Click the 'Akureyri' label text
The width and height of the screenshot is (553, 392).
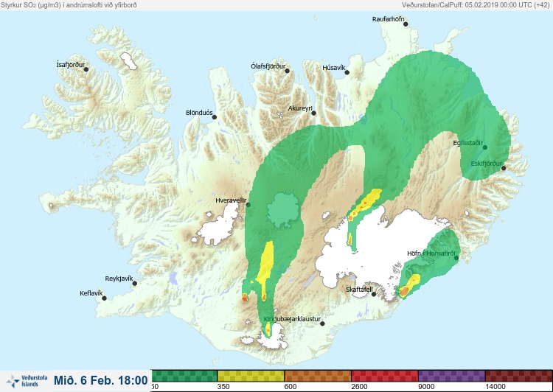tap(301, 108)
